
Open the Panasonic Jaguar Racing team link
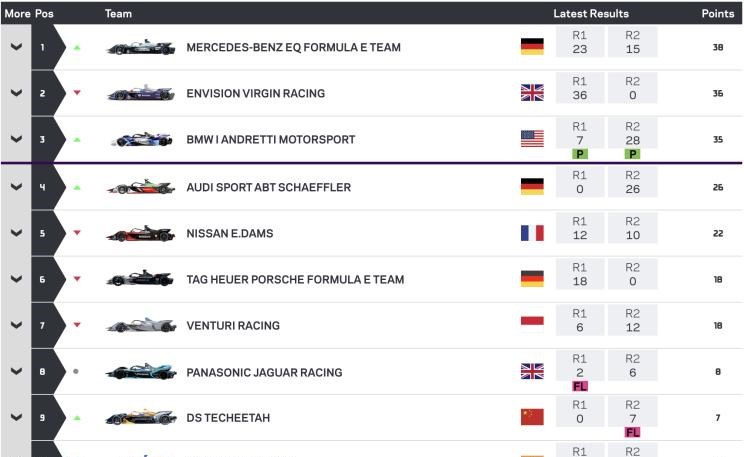point(264,373)
